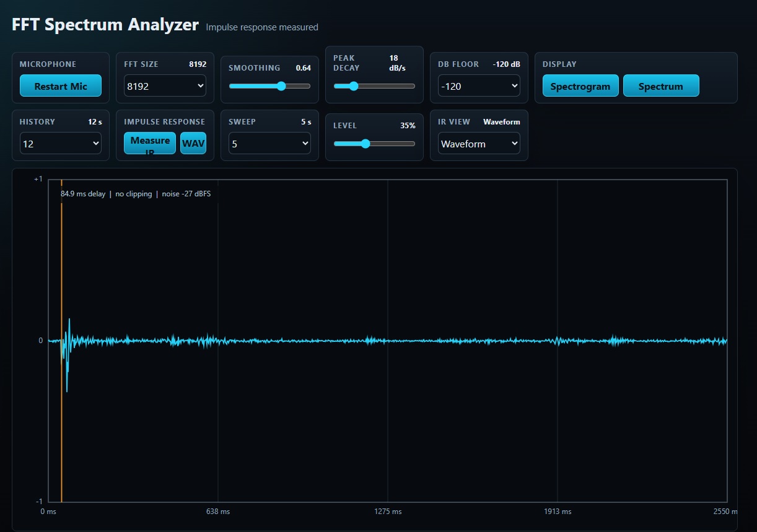Click the History value '12 s'

point(95,122)
